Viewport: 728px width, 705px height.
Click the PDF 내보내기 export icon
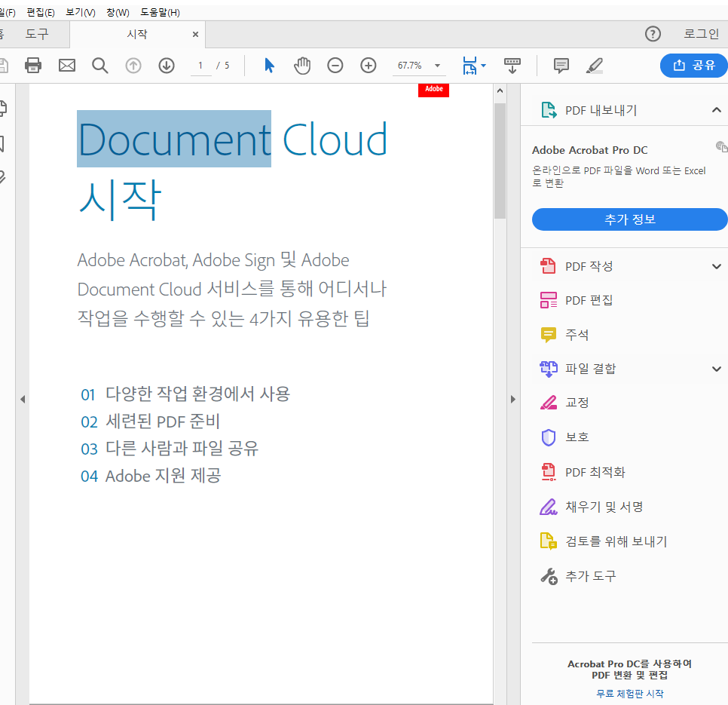pos(549,110)
